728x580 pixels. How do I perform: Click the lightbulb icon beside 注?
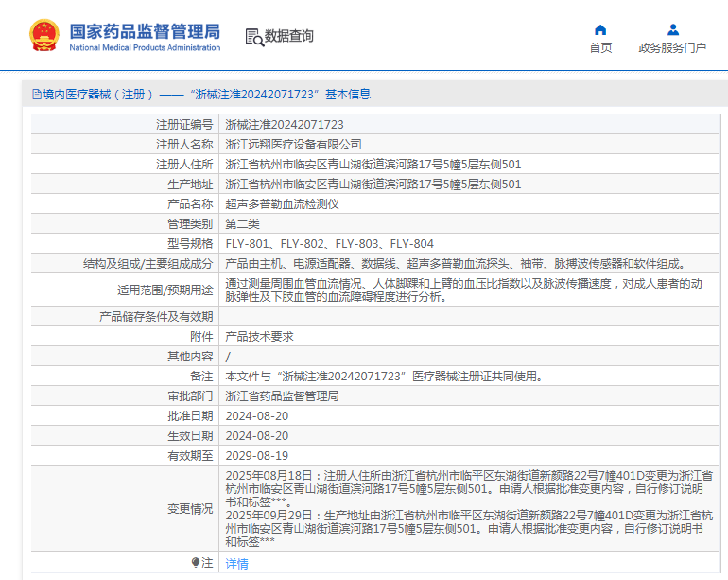196,563
